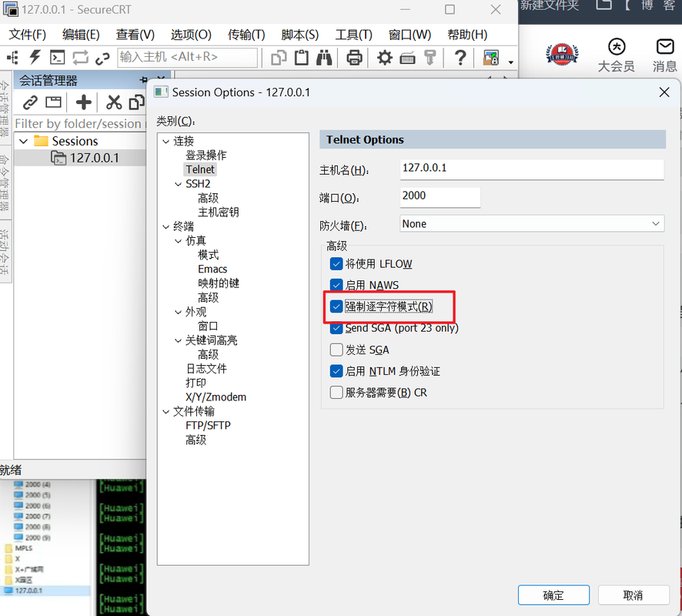
Task: Click the Filter by folder/session field
Action: pos(80,123)
